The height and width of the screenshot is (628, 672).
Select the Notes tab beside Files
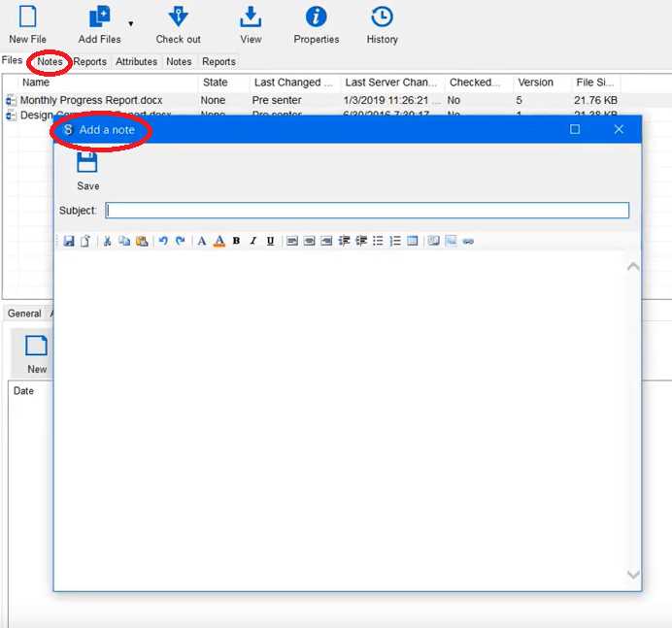[50, 62]
